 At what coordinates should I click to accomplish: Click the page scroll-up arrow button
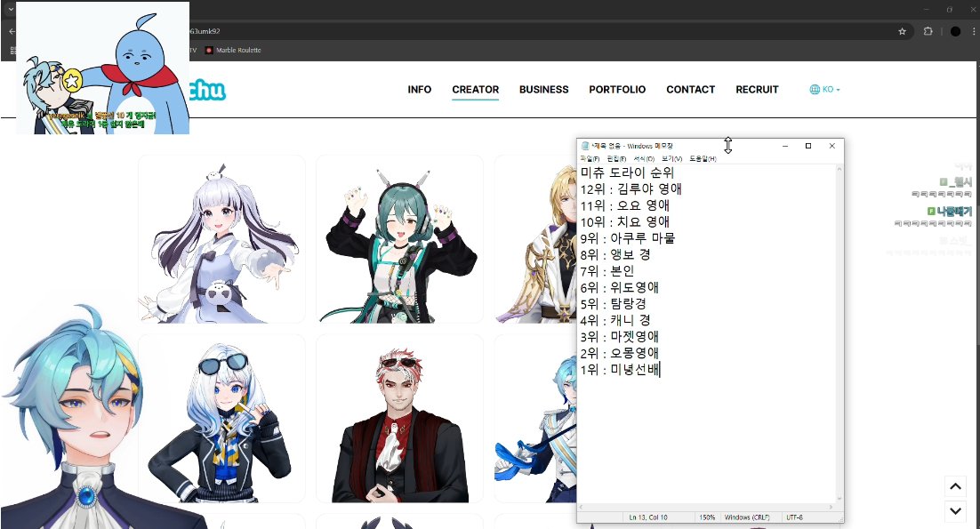956,486
